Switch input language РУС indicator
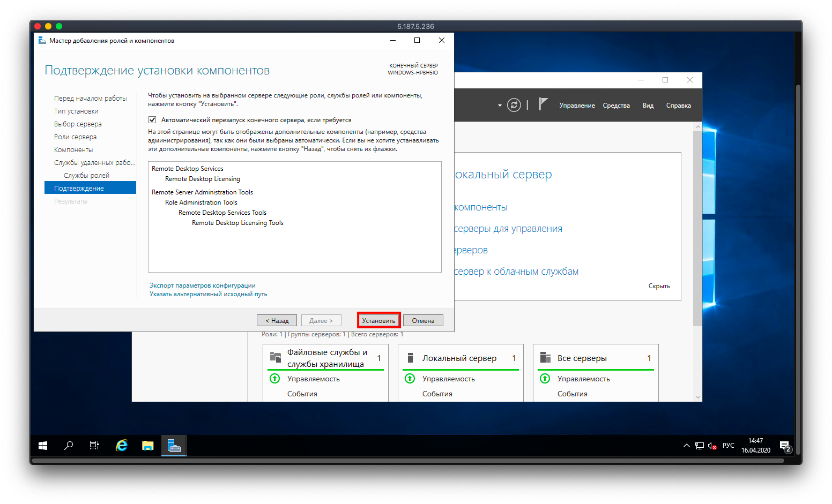The height and width of the screenshot is (504, 832). tap(729, 446)
